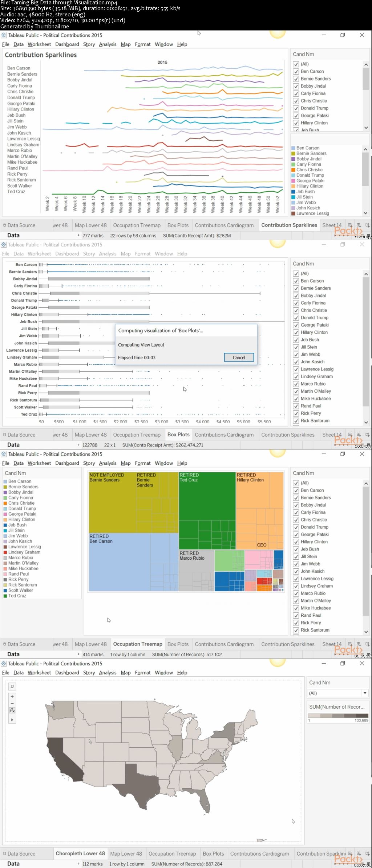Image resolution: width=372 pixels, height=868 pixels.
Task: Add new dashboard in Treemap frame
Action: [359, 644]
